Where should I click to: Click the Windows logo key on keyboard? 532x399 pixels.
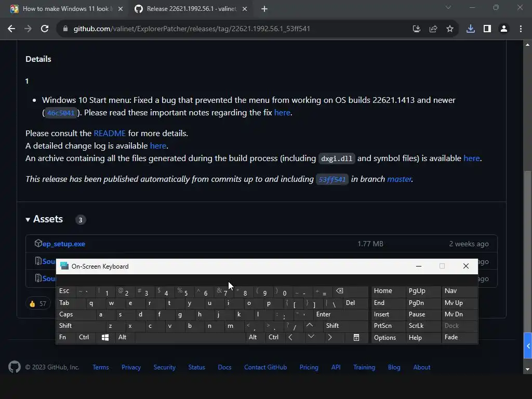click(x=105, y=337)
